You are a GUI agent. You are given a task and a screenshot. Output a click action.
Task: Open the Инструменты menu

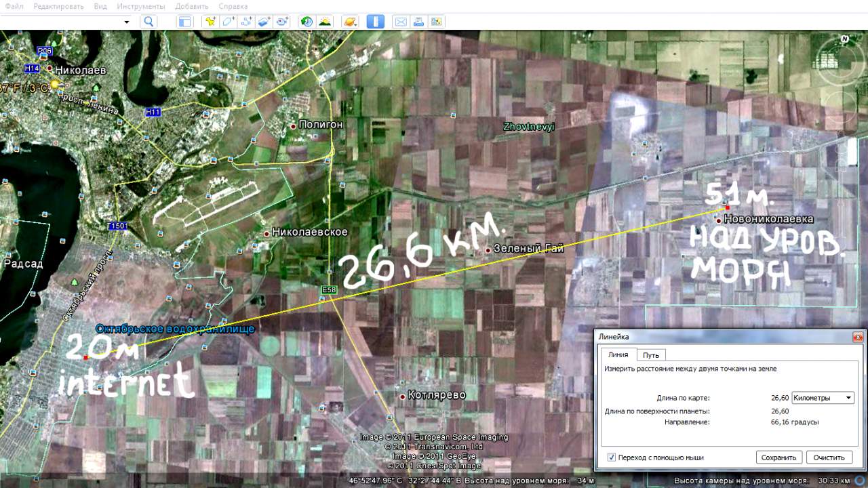click(x=140, y=6)
